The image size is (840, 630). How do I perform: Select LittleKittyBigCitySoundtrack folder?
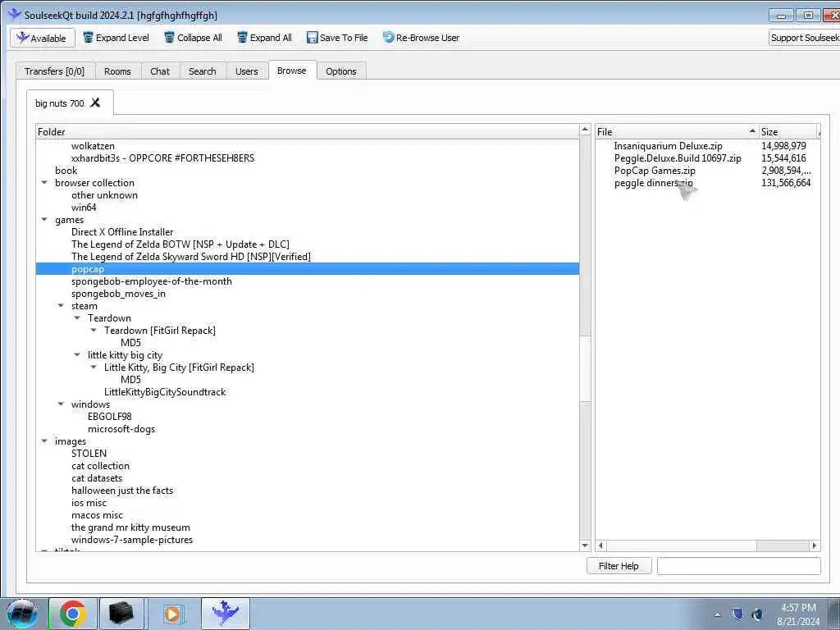coord(165,392)
